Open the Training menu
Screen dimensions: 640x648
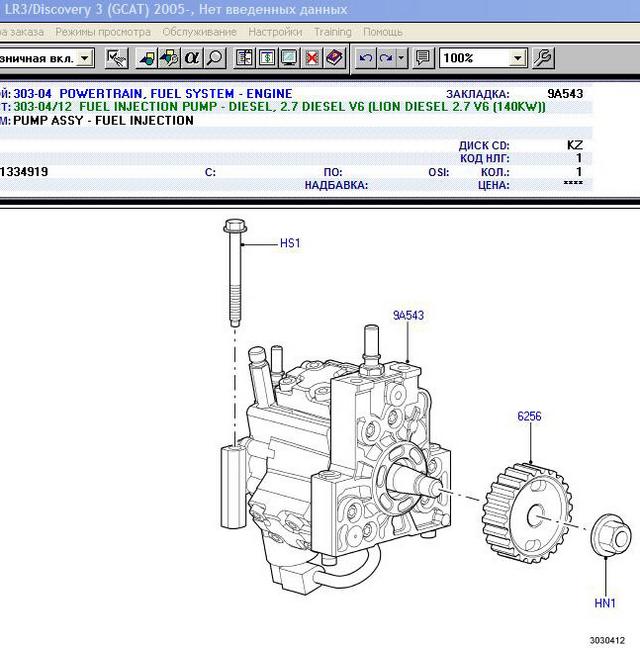(x=333, y=32)
